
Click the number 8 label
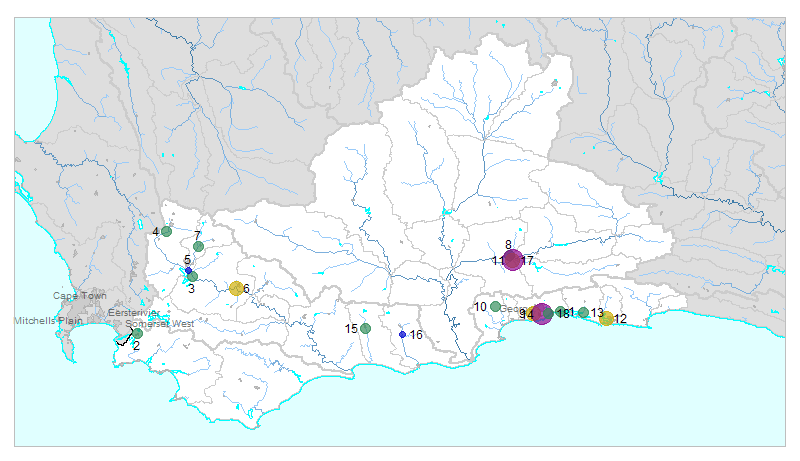coord(508,245)
